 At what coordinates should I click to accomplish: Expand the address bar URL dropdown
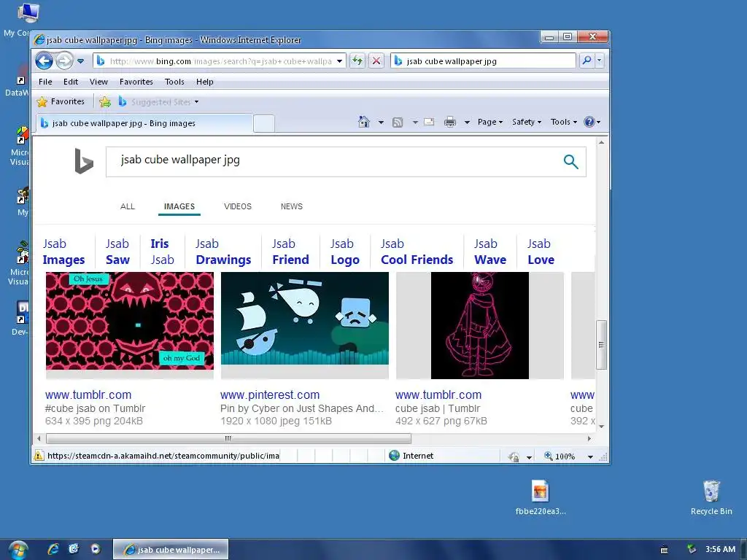(339, 61)
